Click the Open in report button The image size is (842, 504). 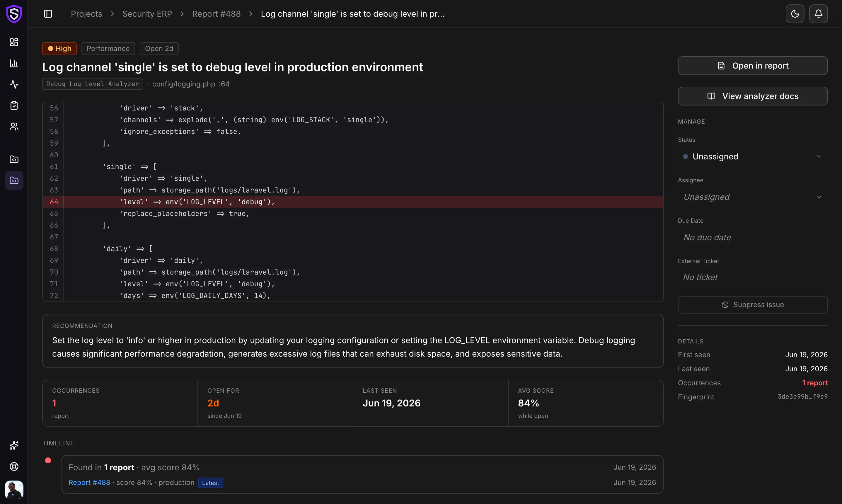[x=753, y=66]
